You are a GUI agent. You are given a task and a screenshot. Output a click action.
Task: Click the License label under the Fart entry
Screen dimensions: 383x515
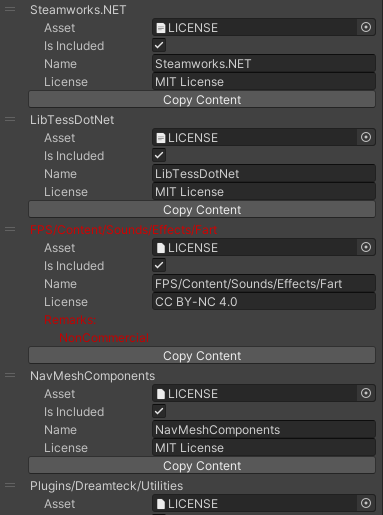pyautogui.click(x=66, y=302)
